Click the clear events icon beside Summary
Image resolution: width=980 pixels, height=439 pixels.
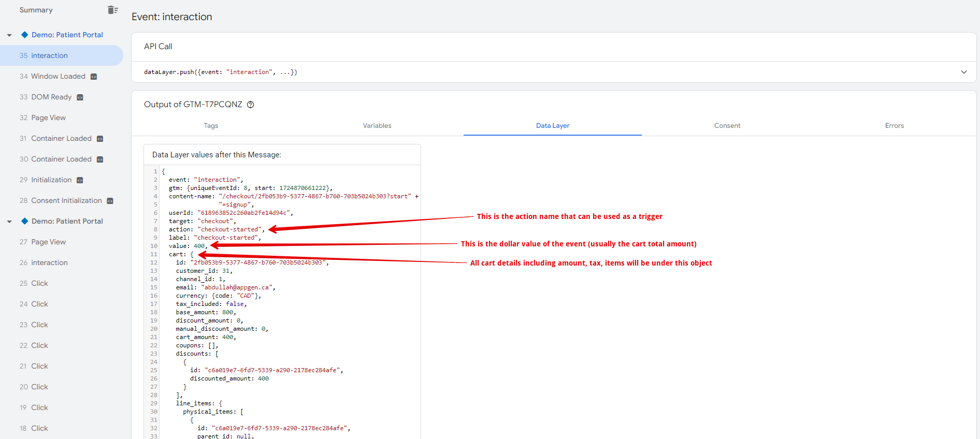coord(112,10)
